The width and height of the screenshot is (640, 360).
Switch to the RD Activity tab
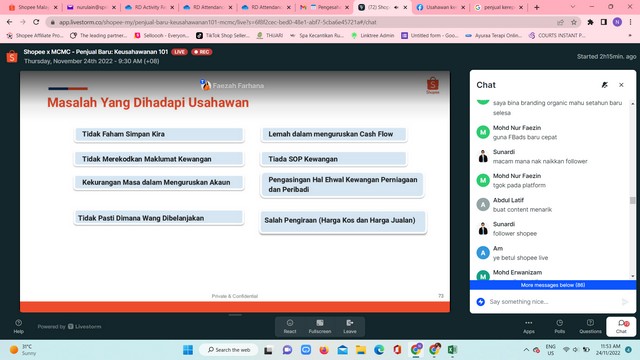pyautogui.click(x=149, y=7)
